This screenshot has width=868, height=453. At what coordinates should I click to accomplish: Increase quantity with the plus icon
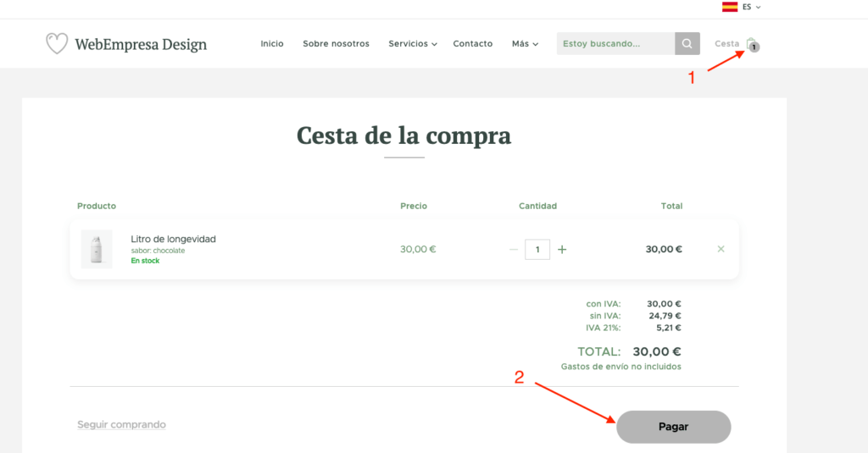point(562,250)
